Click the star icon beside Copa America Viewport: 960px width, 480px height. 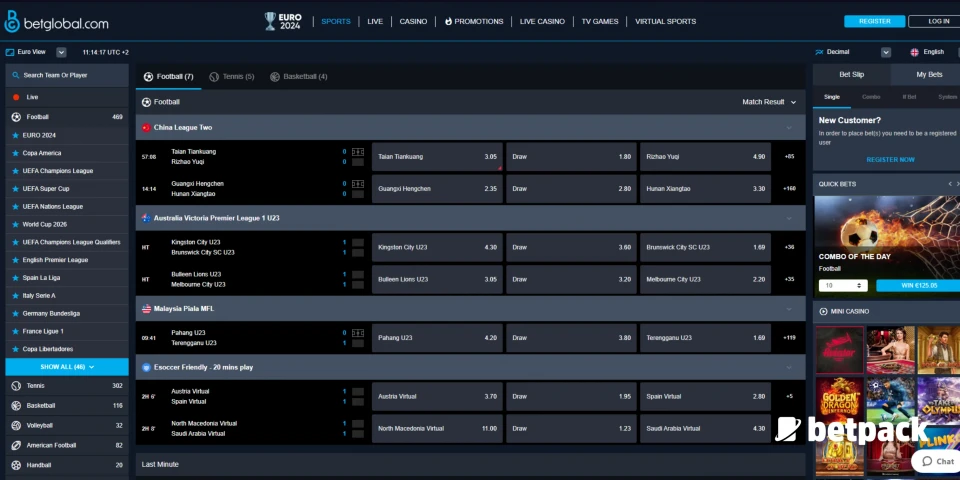click(x=15, y=153)
